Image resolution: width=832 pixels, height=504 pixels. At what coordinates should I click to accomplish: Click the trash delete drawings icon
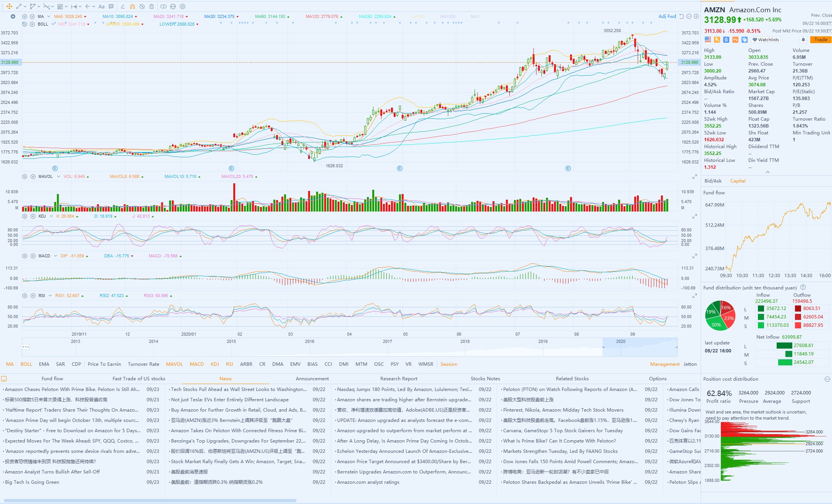152,6
